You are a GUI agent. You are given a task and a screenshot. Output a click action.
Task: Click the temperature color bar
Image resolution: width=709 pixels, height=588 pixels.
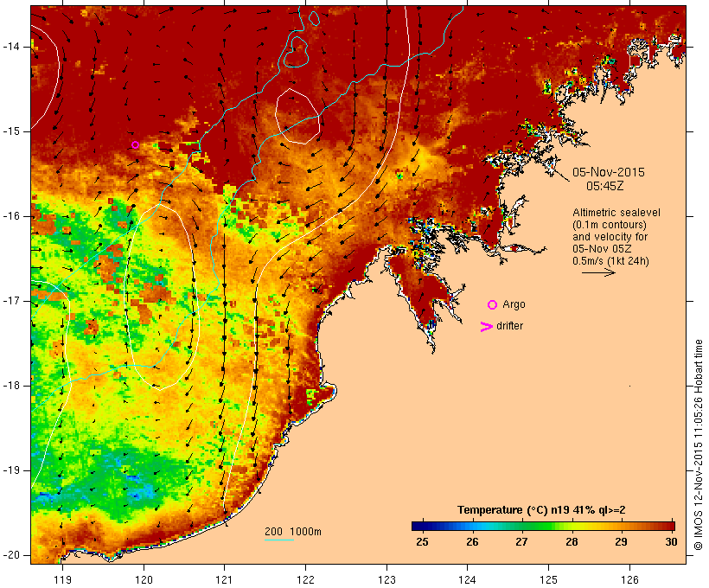(543, 526)
